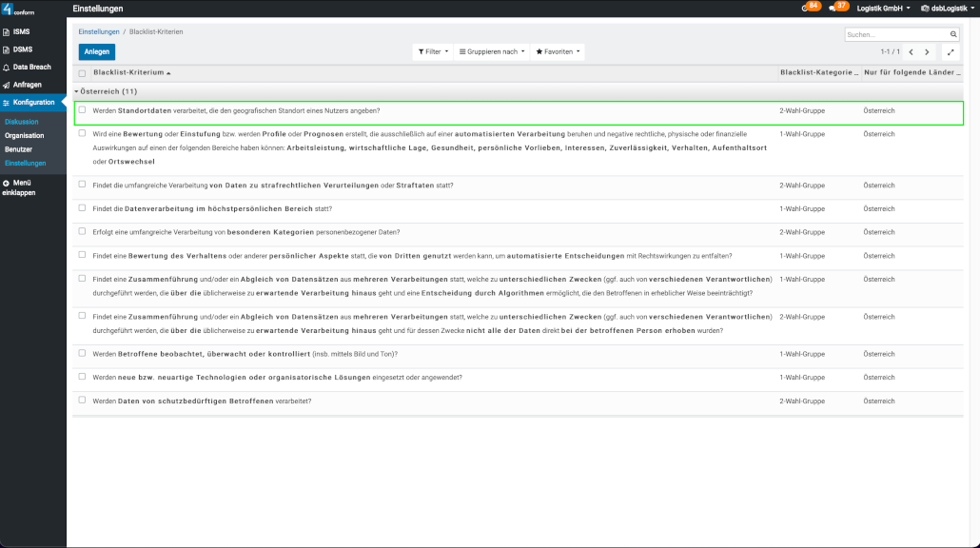Open the Logistik GmbH company switcher

883,9
